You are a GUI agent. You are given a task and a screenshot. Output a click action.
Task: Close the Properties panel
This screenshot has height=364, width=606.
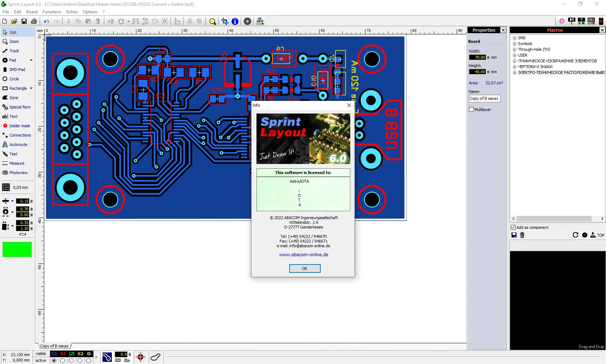click(503, 30)
